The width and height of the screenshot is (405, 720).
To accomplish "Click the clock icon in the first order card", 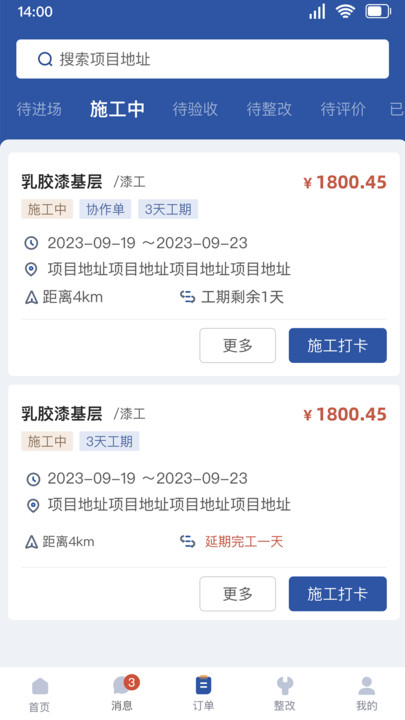I will coord(31,243).
